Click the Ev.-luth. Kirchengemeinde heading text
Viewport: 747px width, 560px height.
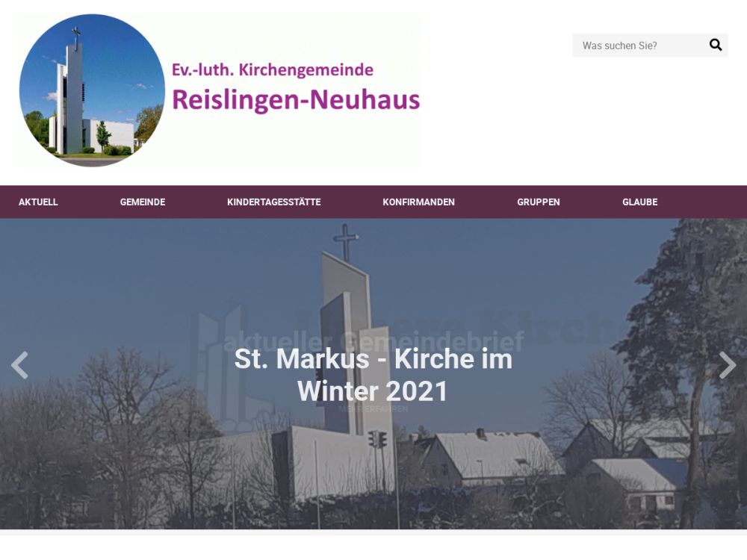[x=273, y=69]
